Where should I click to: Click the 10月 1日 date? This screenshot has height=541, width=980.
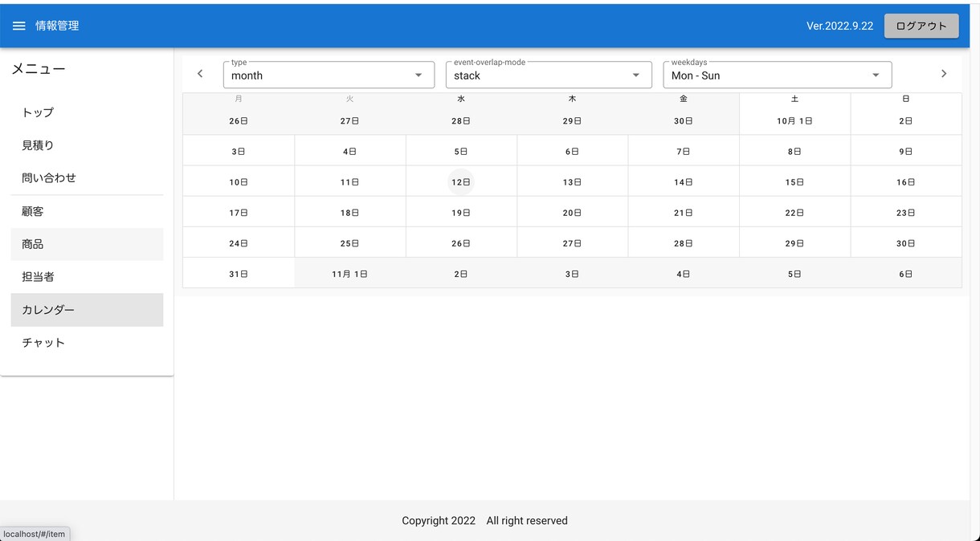point(794,121)
